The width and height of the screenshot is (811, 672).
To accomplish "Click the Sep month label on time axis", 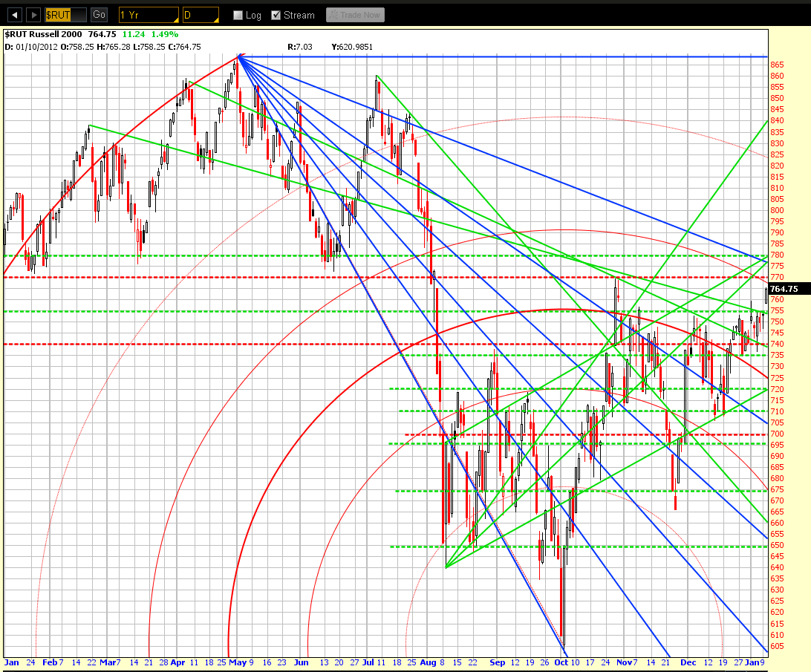I will point(497,662).
